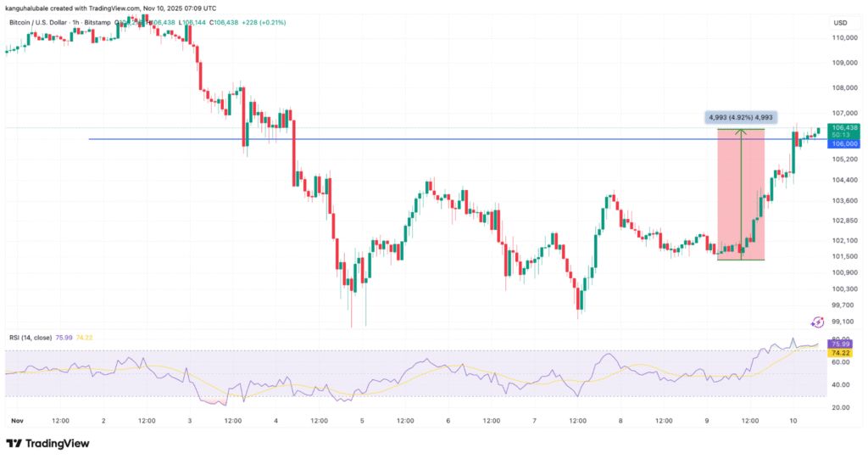
Task: Open the USD currency selector
Action: coord(841,22)
